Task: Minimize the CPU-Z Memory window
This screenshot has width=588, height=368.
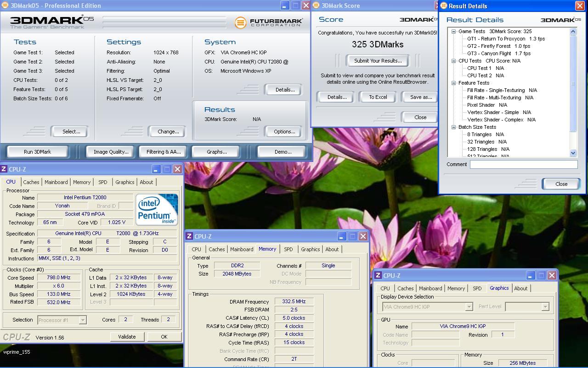Action: [x=342, y=236]
